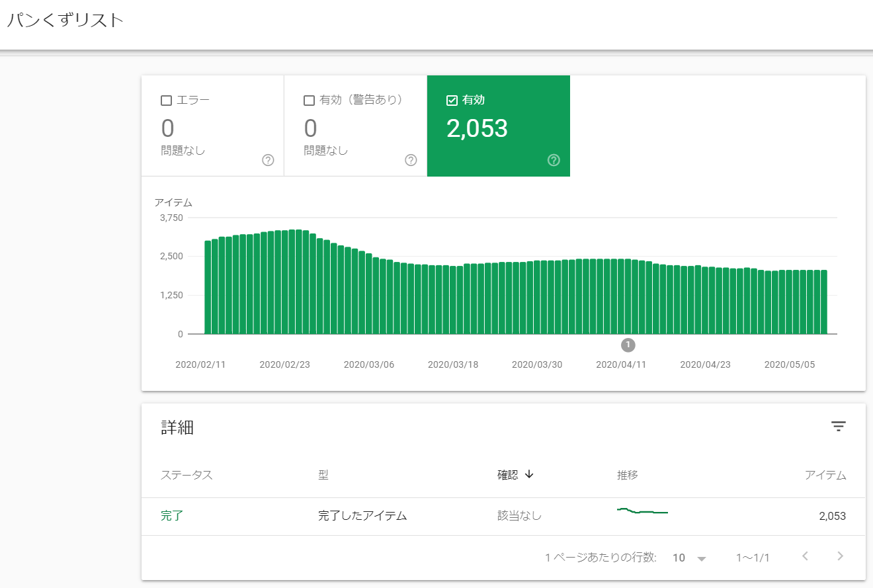
Task: Open the 完了 status link
Action: pyautogui.click(x=172, y=516)
